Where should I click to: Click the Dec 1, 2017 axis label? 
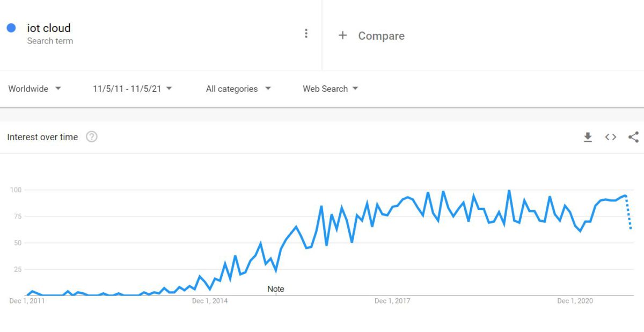[x=392, y=301]
